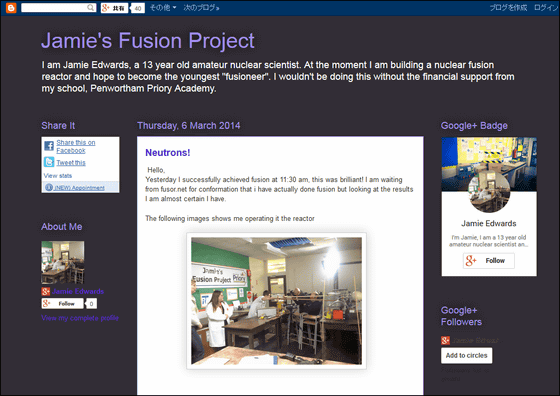Click the Twitter bird icon
Viewport: 560px width, 396px height.
tap(49, 162)
